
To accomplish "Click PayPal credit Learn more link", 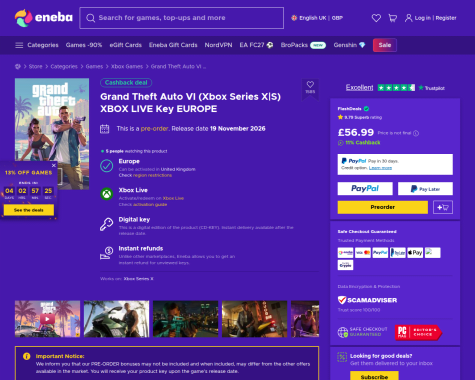I will pyautogui.click(x=380, y=168).
